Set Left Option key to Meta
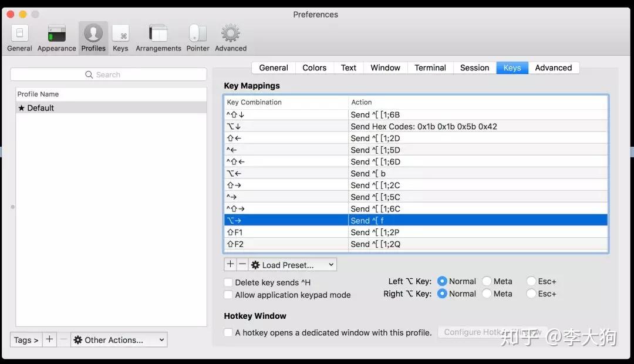Image resolution: width=634 pixels, height=364 pixels. 487,281
